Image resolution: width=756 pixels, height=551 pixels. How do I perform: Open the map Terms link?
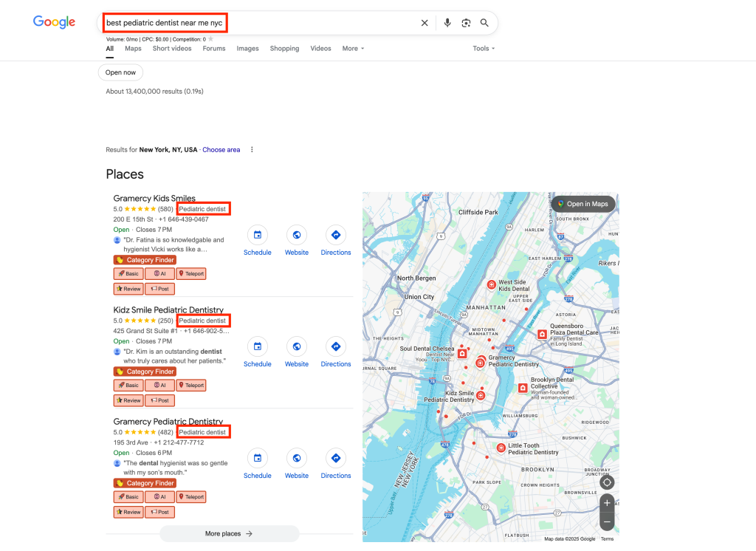(x=607, y=539)
